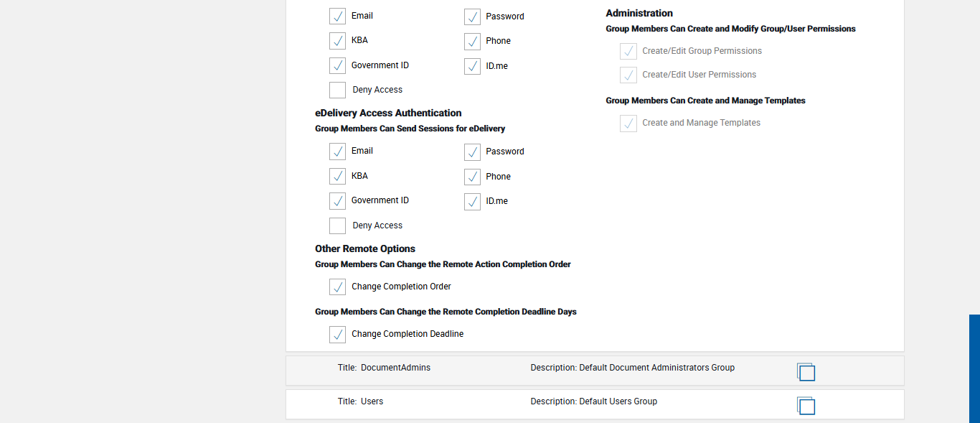Uncheck the topmost Password checkbox
980x423 pixels.
472,17
